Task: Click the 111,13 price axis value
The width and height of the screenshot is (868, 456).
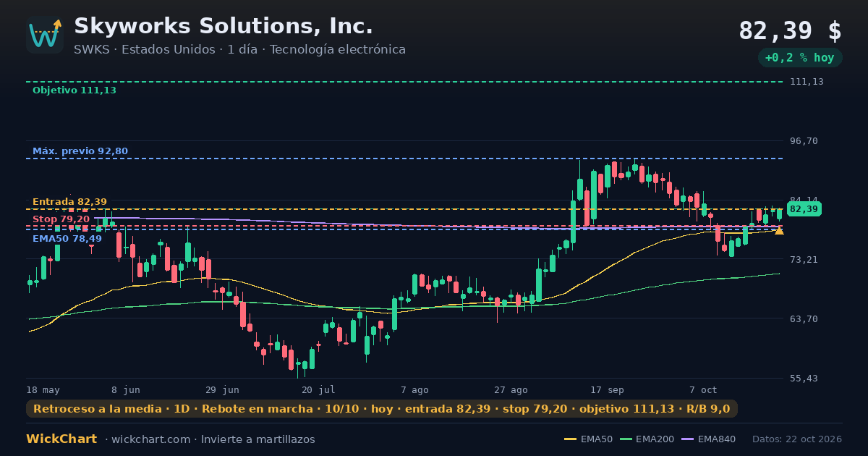Action: [x=807, y=82]
